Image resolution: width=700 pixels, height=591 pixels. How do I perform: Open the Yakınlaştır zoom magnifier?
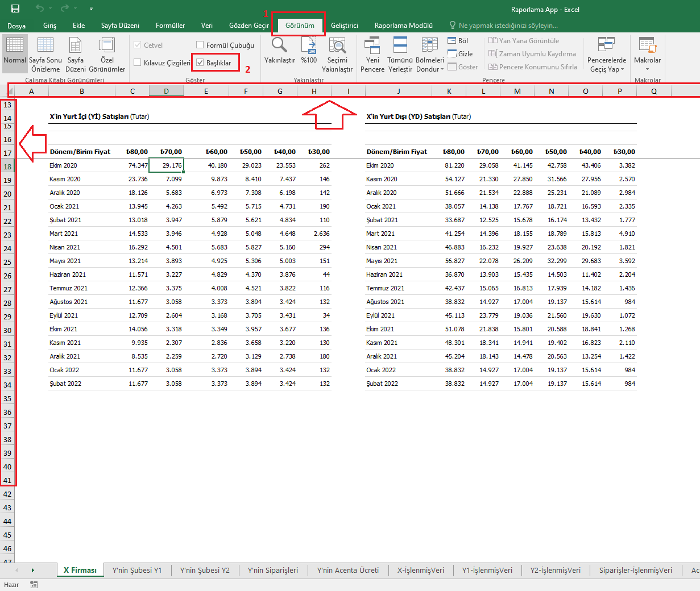pos(279,45)
